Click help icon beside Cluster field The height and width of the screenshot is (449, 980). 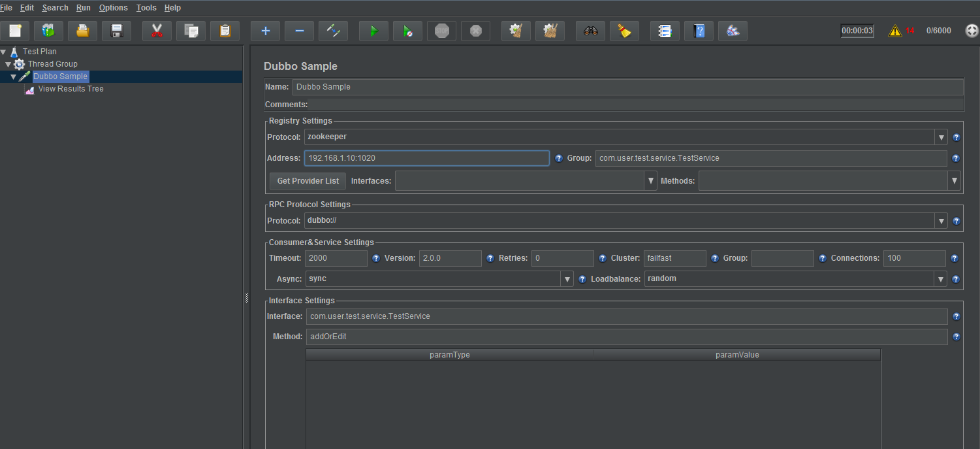click(714, 258)
